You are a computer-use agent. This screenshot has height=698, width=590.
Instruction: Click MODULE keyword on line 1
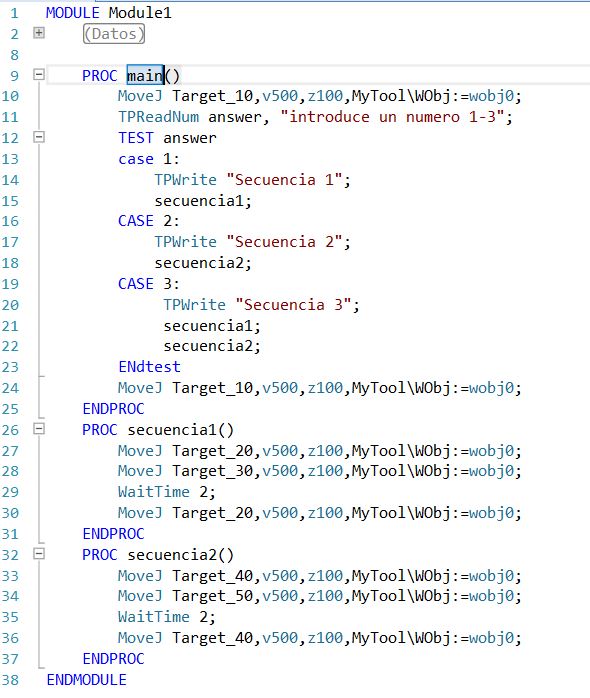click(73, 12)
